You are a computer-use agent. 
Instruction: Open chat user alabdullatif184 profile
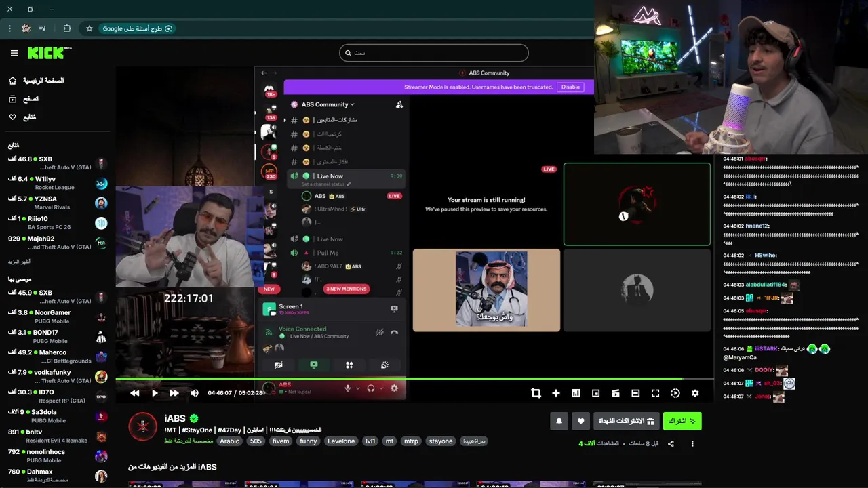(x=766, y=285)
